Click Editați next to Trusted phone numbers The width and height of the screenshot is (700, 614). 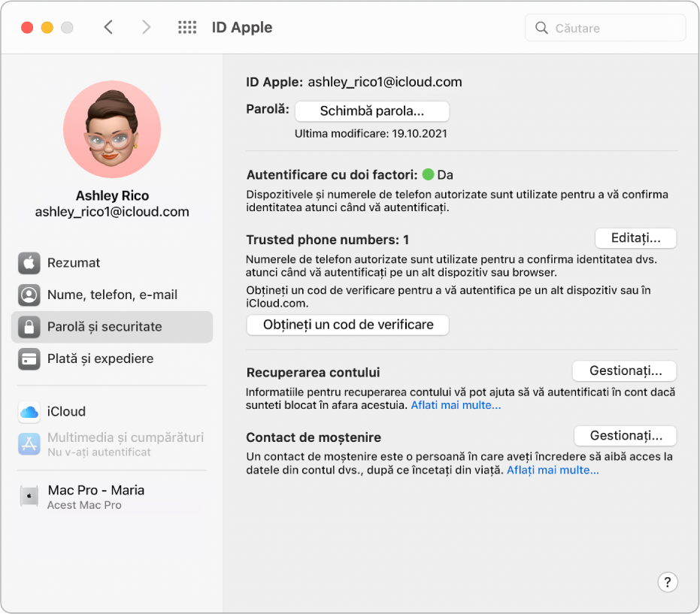[x=635, y=238]
